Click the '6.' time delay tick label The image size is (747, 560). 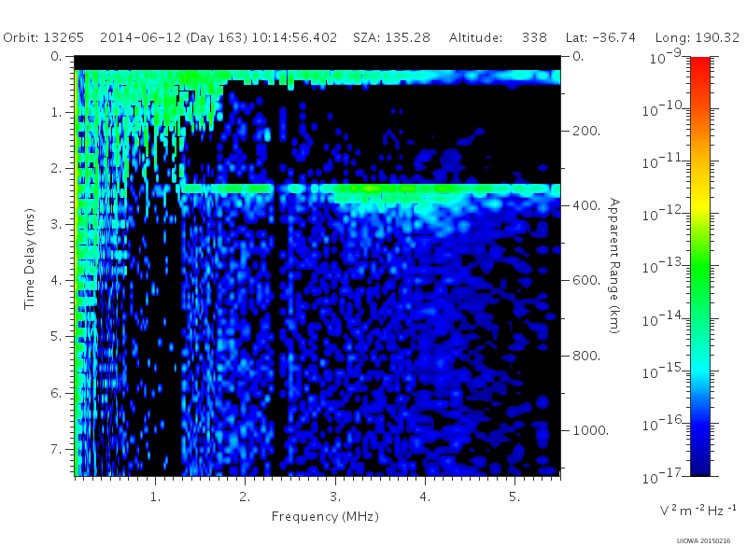pos(57,393)
